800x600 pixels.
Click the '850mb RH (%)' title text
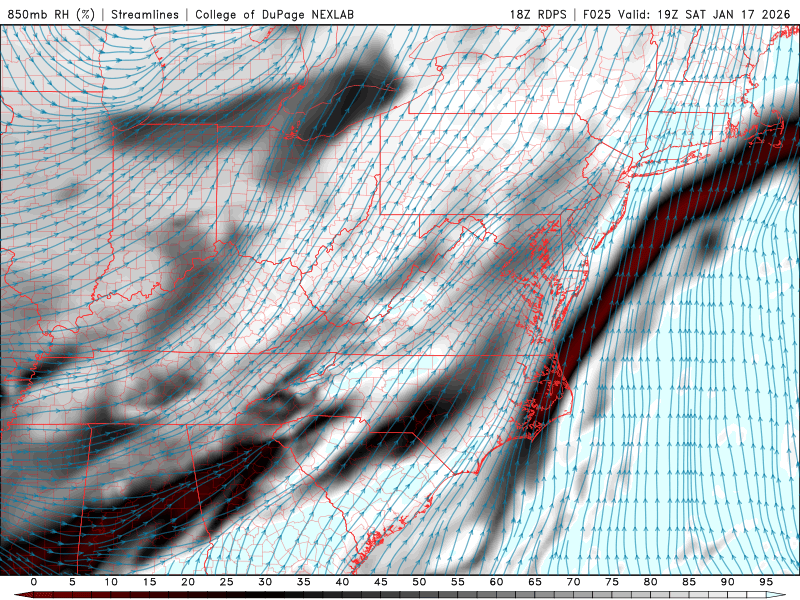point(51,14)
